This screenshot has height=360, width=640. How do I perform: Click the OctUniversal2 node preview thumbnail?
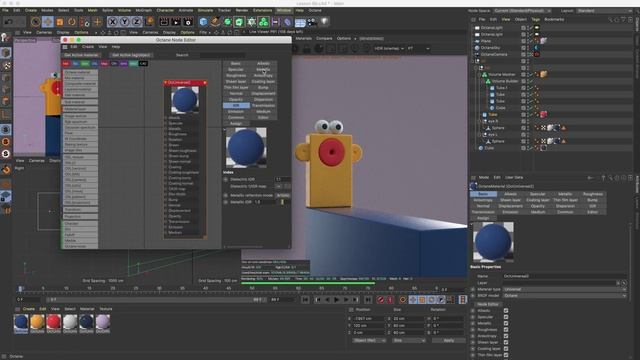184,100
